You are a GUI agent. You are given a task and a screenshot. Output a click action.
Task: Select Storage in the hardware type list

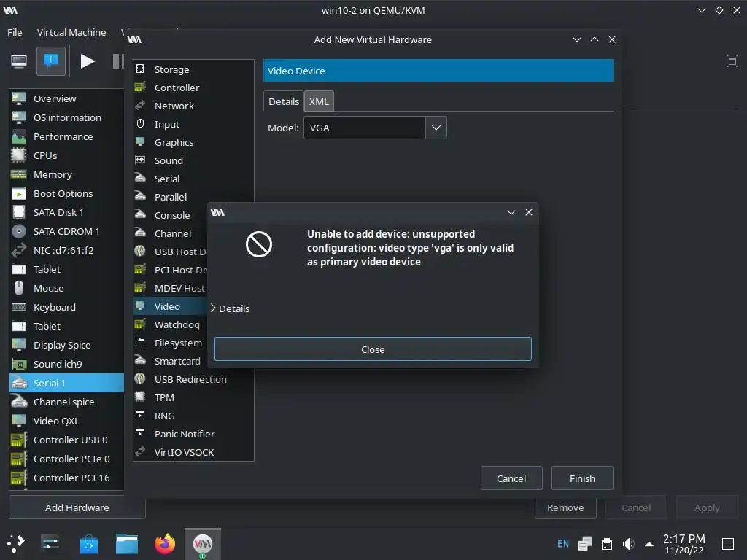(193, 69)
